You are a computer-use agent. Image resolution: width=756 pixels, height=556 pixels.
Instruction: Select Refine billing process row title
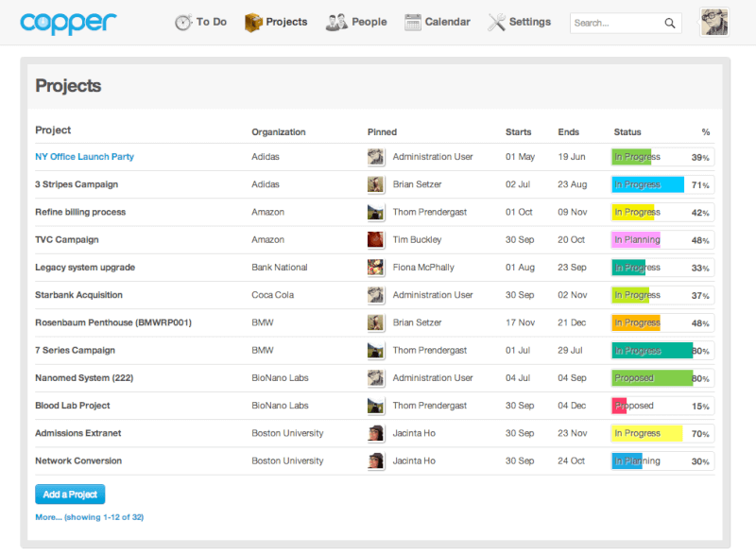[80, 212]
